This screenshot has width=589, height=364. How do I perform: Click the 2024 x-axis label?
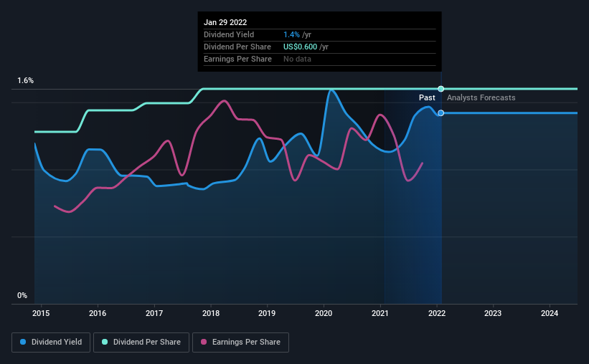(550, 313)
